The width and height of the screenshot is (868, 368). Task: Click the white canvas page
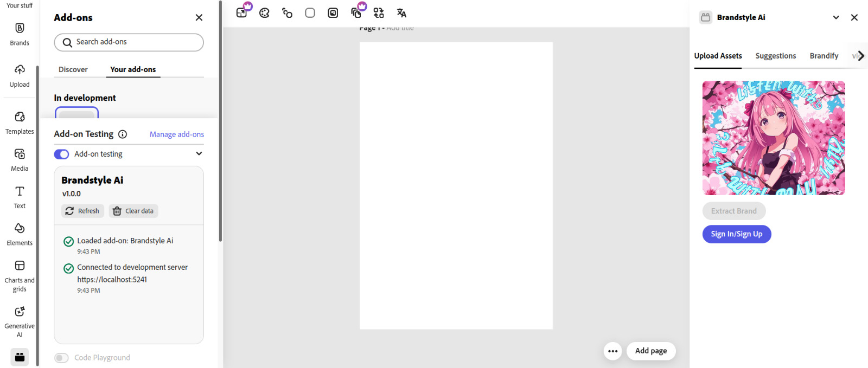[x=456, y=185]
